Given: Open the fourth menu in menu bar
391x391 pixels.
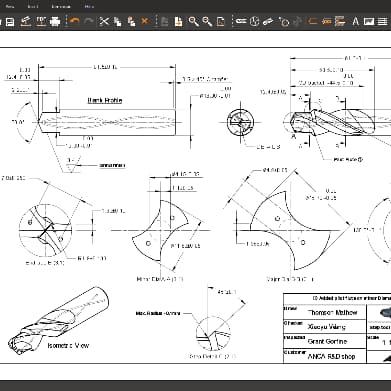Looking at the screenshot, I should point(89,6).
